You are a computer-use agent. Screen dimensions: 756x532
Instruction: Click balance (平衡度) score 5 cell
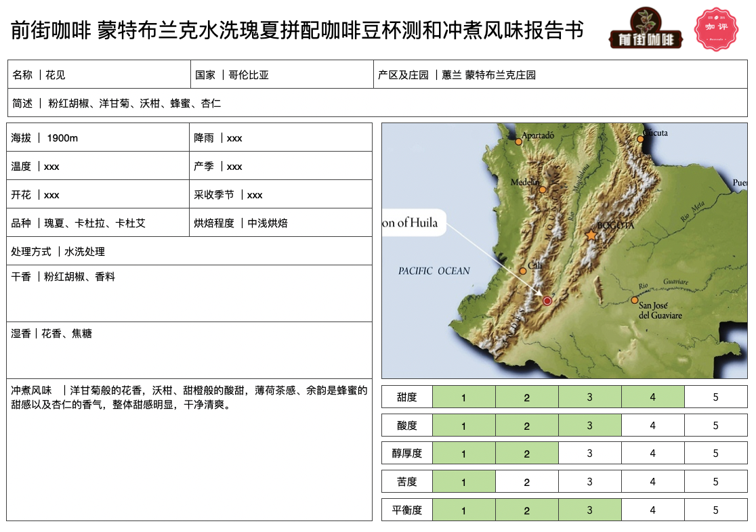click(x=715, y=510)
